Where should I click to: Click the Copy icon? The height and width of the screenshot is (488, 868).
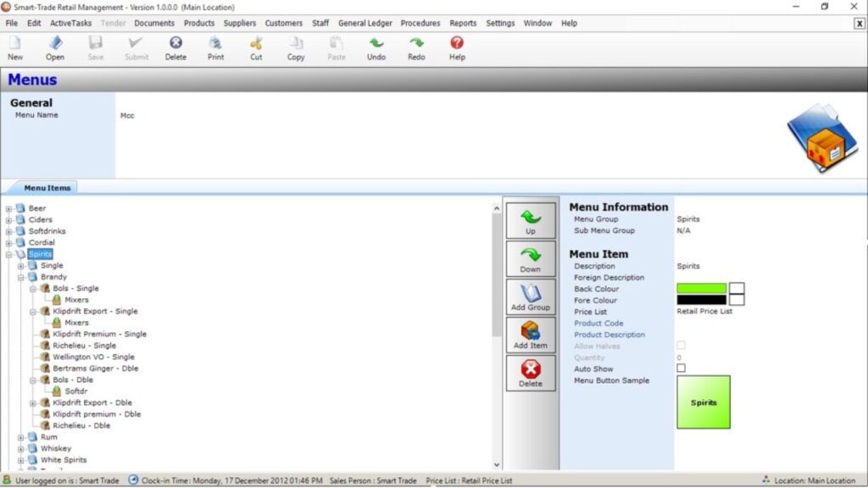tap(295, 48)
